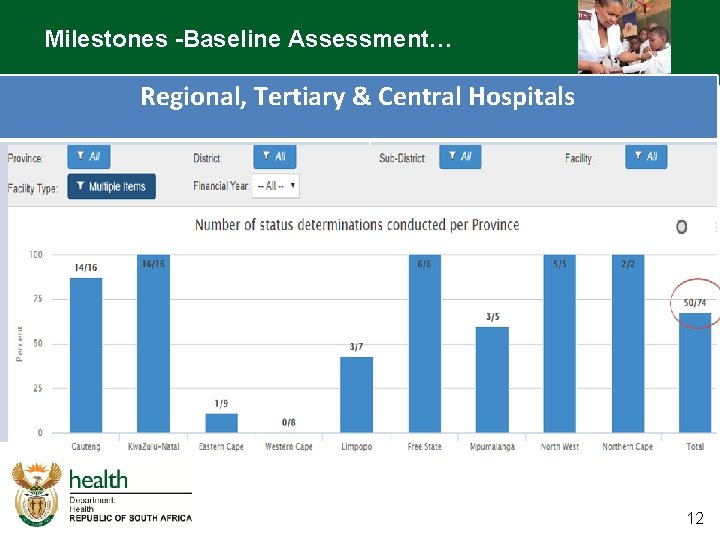The width and height of the screenshot is (720, 540).
Task: Click the Percent y-axis label
Action: click(x=19, y=343)
